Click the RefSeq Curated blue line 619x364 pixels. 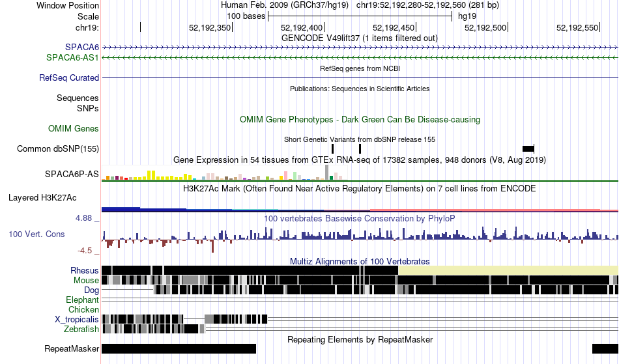[x=360, y=77]
